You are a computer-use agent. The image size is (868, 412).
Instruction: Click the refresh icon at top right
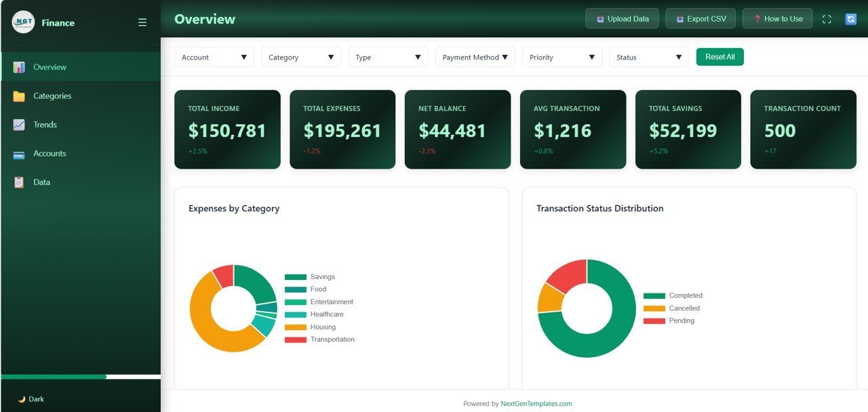coord(850,18)
